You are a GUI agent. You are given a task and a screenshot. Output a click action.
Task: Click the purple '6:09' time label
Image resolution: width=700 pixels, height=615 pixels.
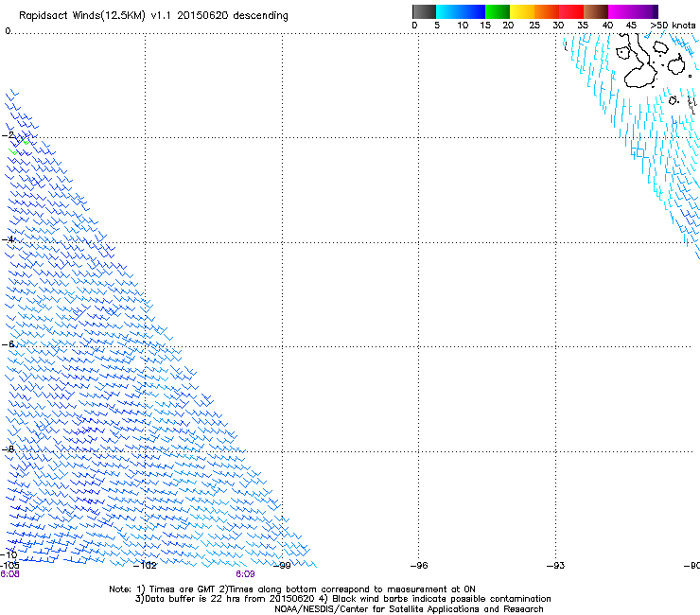(x=246, y=574)
